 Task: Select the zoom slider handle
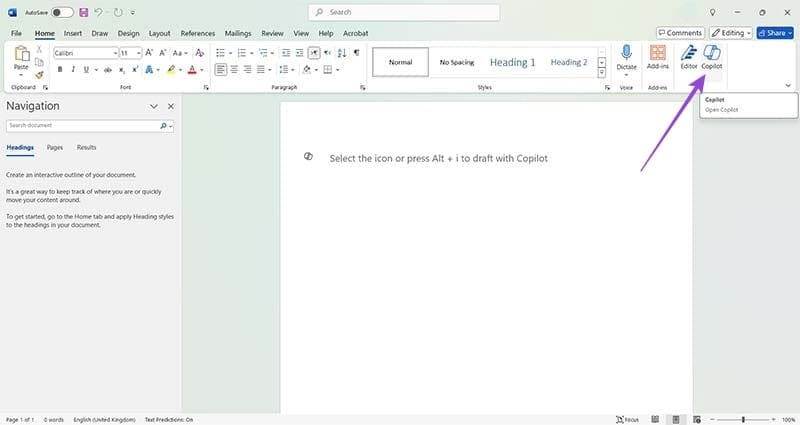743,419
